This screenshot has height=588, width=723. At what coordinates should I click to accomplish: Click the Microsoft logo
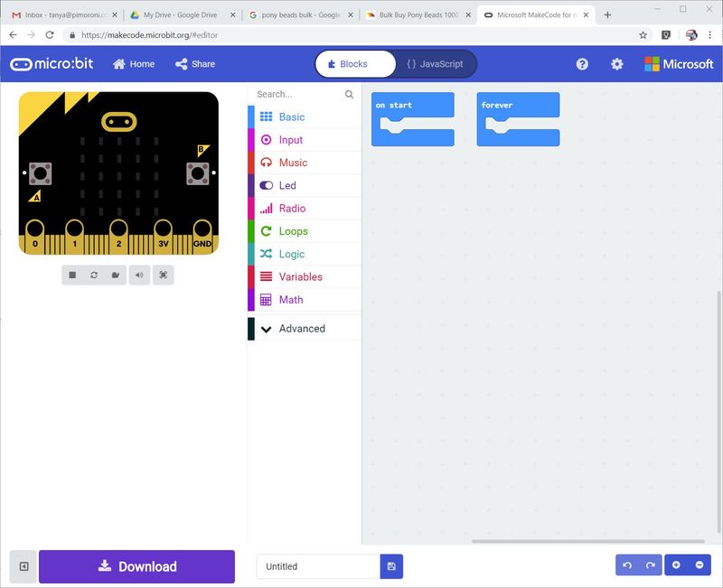pos(679,64)
